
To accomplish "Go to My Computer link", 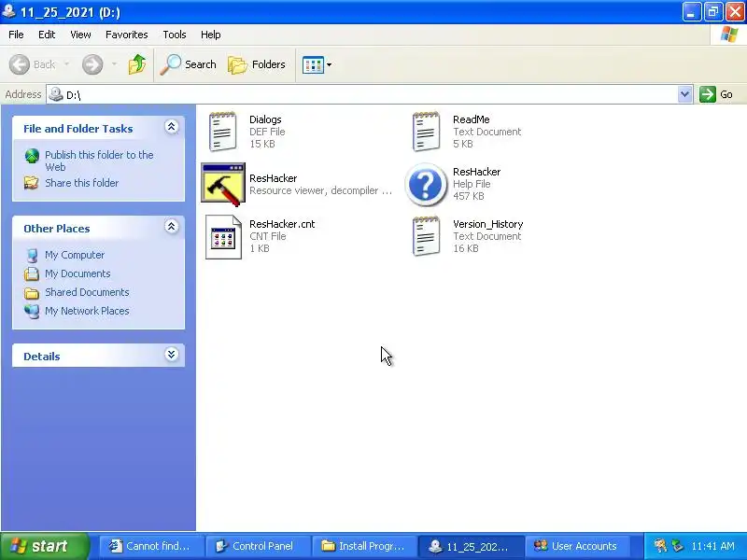I will (x=75, y=255).
